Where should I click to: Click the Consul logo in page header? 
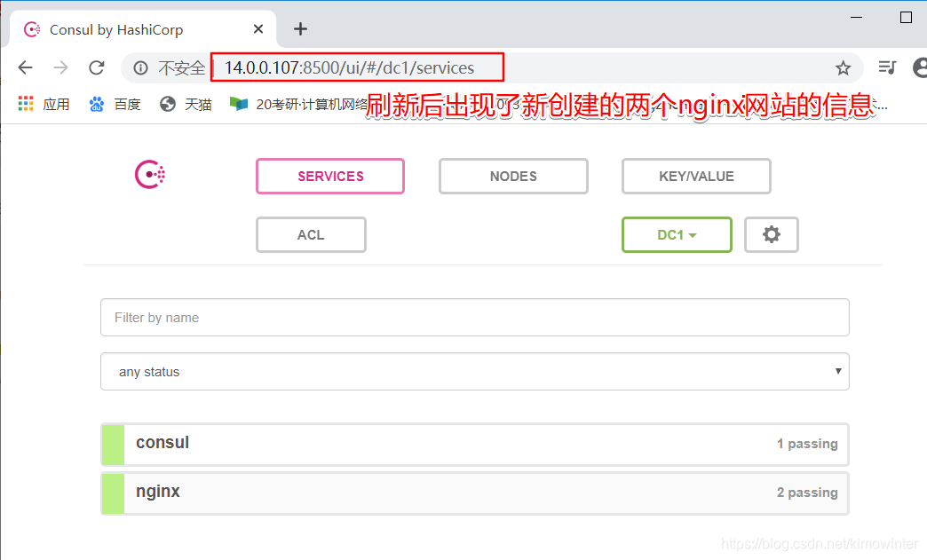coord(150,174)
